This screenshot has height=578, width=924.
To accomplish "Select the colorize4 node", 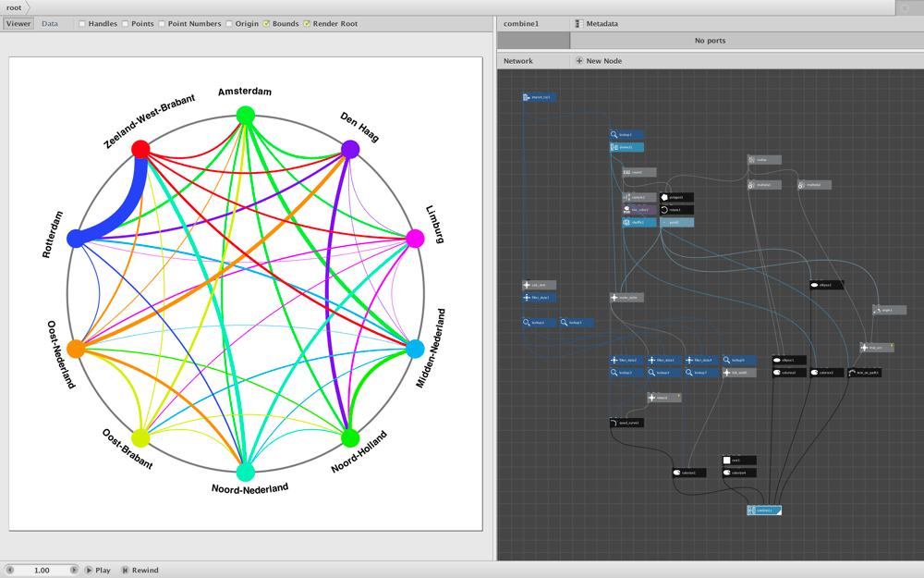I will click(x=739, y=473).
